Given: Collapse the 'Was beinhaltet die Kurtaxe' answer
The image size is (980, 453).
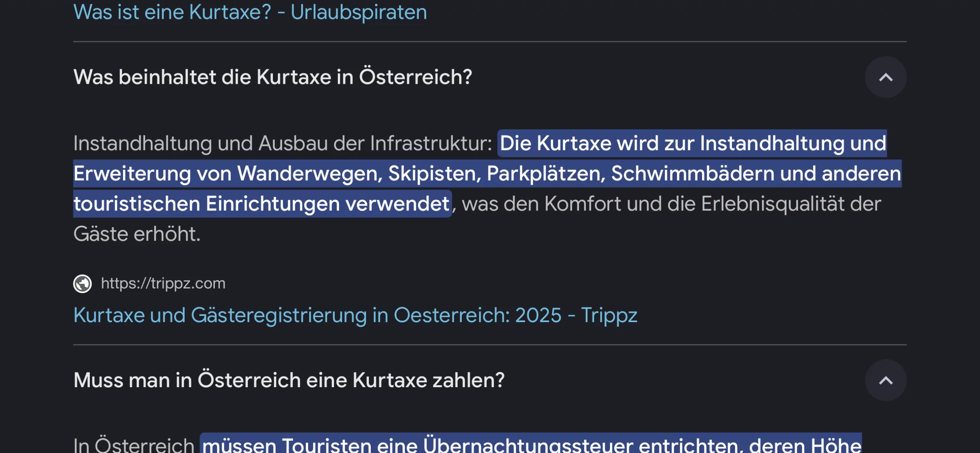Looking at the screenshot, I should point(886,77).
